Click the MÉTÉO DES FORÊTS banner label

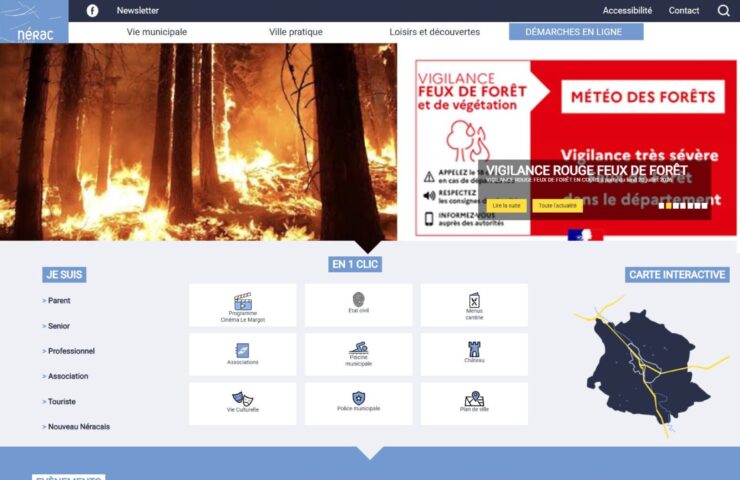[643, 97]
